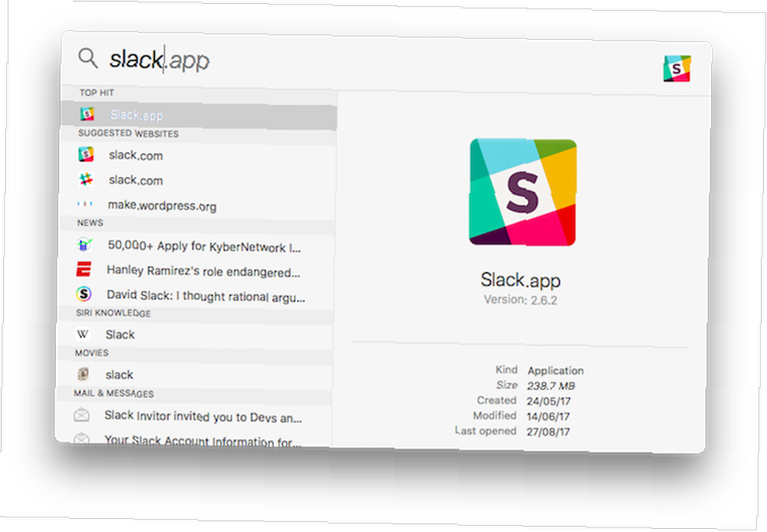Click the movie poster icon beside slack
The height and width of the screenshot is (532, 767).
tap(83, 374)
